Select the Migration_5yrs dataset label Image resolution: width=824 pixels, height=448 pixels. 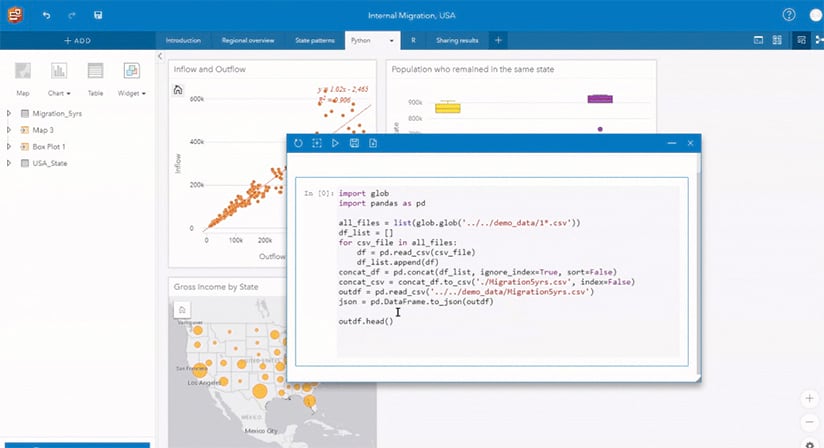coord(57,113)
